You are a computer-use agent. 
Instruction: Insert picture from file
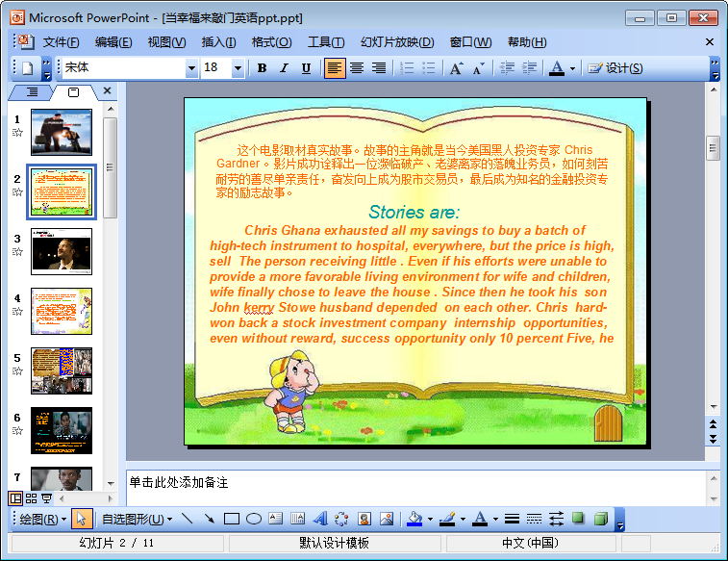pos(387,519)
